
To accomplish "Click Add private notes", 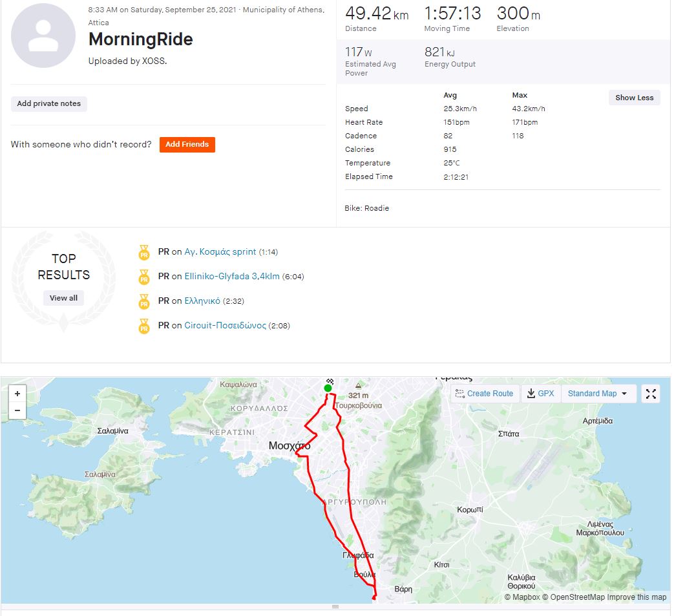I will click(x=49, y=104).
